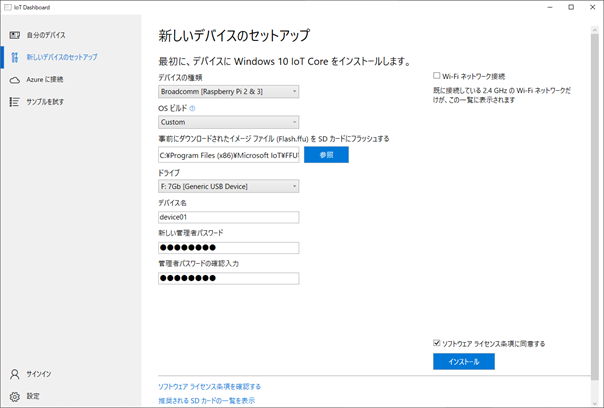
Task: Open サンプルを試す menu item
Action: pyautogui.click(x=45, y=102)
